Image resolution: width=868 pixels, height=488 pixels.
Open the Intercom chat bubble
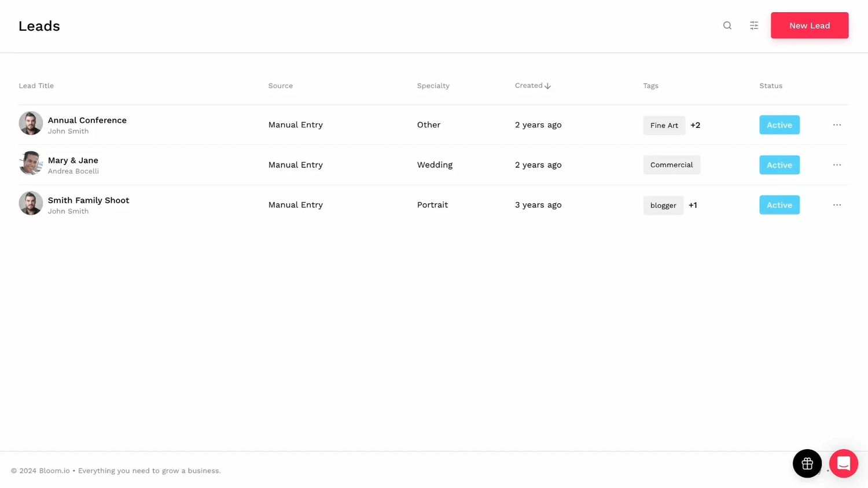[843, 463]
